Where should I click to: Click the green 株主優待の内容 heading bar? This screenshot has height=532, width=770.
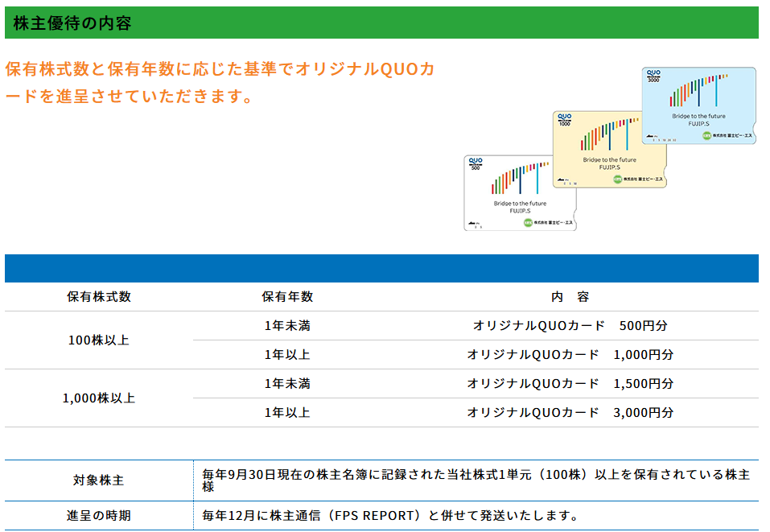click(x=381, y=23)
